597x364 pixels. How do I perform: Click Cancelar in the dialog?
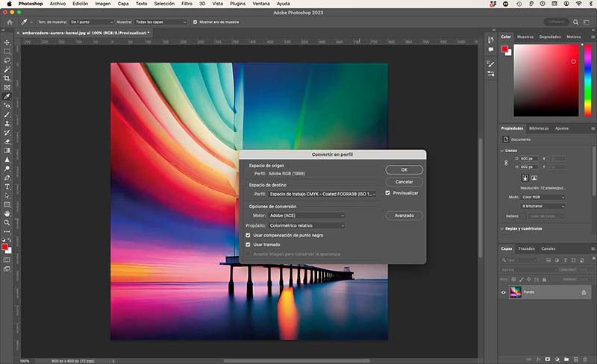404,182
